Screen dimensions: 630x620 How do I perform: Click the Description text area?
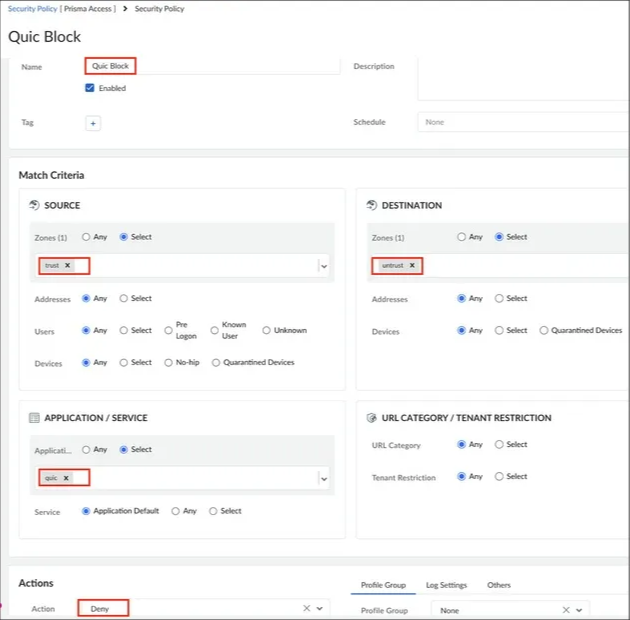(x=520, y=78)
